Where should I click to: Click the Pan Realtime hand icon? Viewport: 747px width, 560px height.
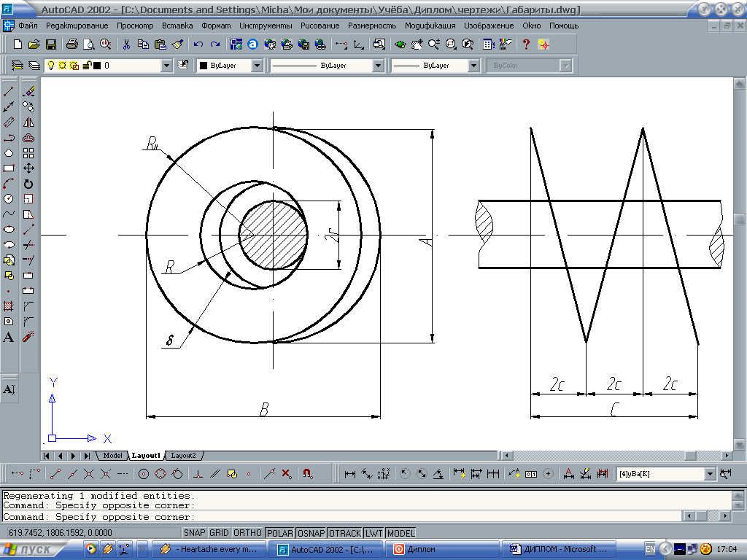click(417, 44)
